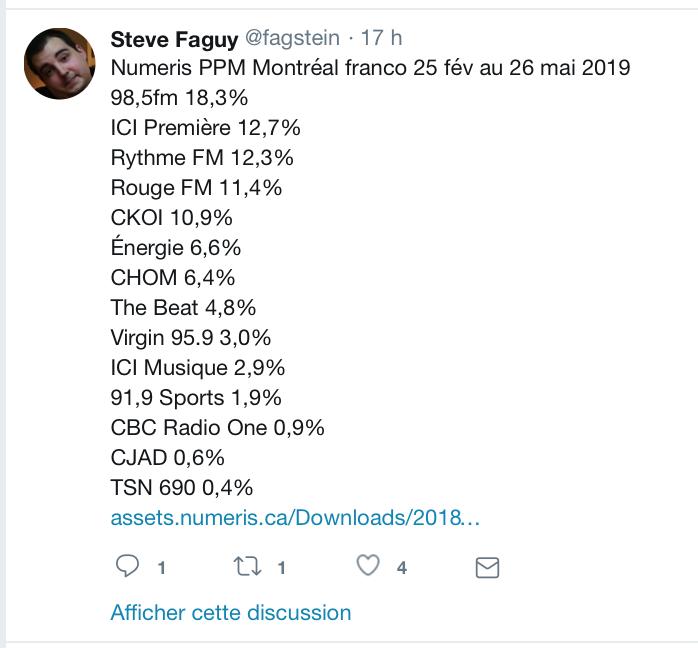Viewport: 698px width, 648px height.
Task: Send via direct message envelope icon
Action: coord(487,567)
